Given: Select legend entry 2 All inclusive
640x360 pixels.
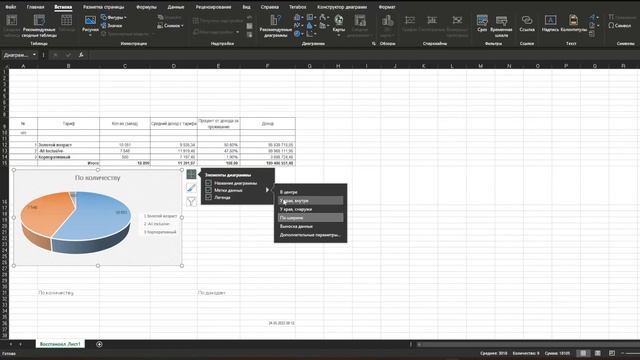Looking at the screenshot, I should point(157,224).
